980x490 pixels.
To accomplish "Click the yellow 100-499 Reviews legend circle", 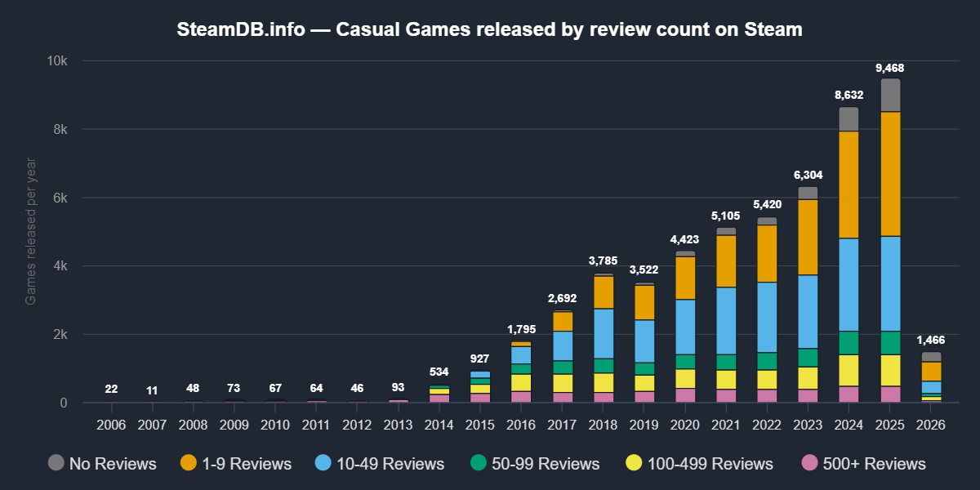I will tap(634, 463).
